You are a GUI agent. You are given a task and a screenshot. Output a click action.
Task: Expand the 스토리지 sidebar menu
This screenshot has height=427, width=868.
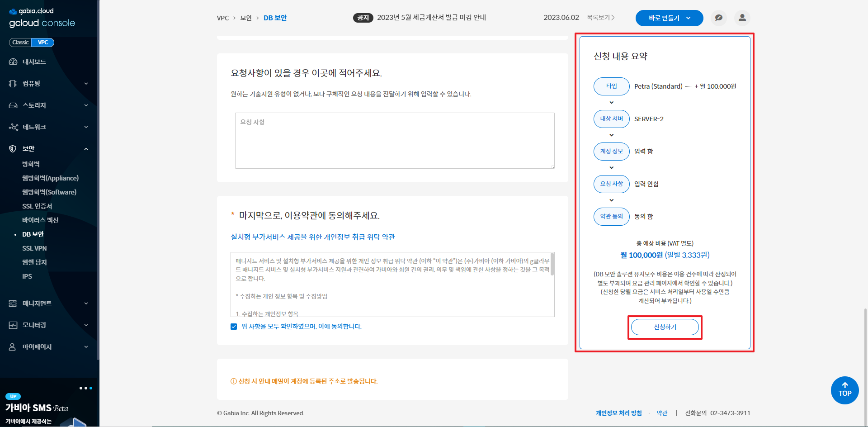tap(86, 105)
